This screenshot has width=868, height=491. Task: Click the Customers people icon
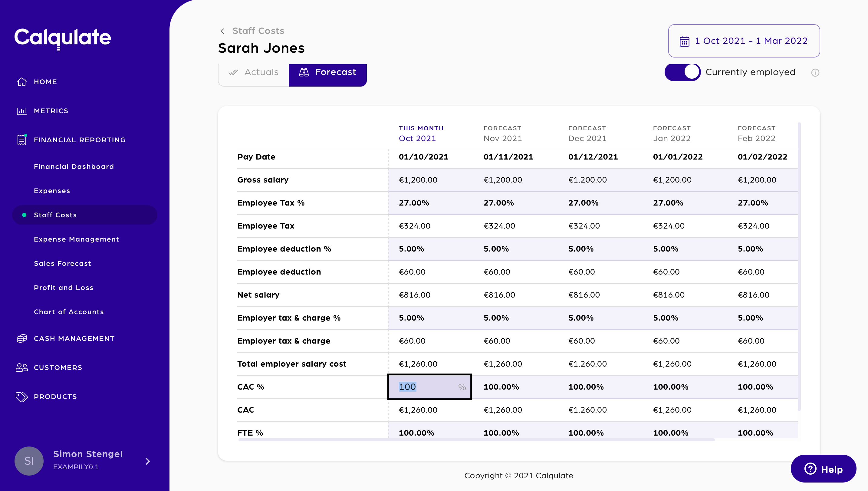tap(22, 367)
